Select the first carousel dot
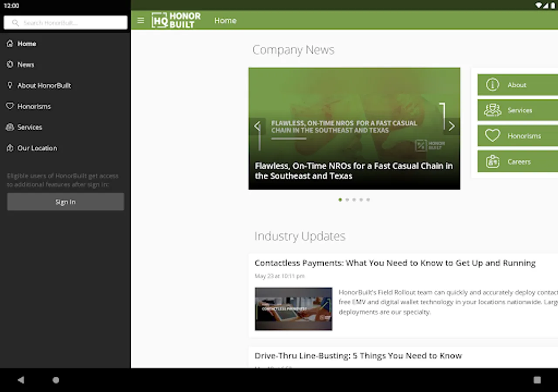Image resolution: width=558 pixels, height=392 pixels. [340, 200]
